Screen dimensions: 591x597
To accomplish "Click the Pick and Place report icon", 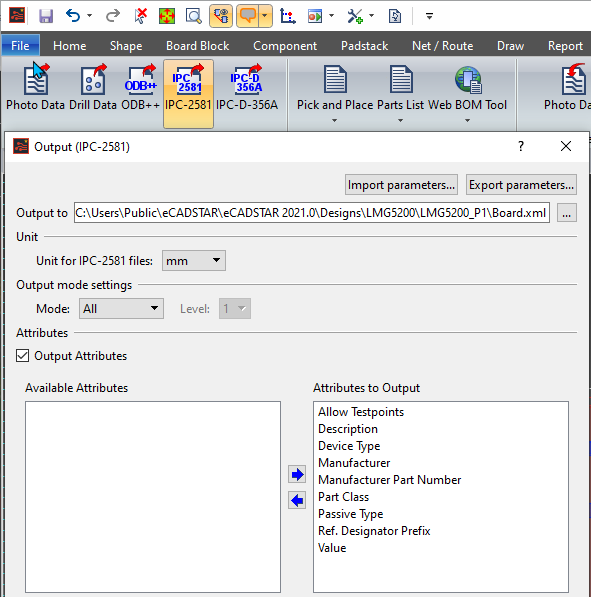I will click(x=335, y=80).
